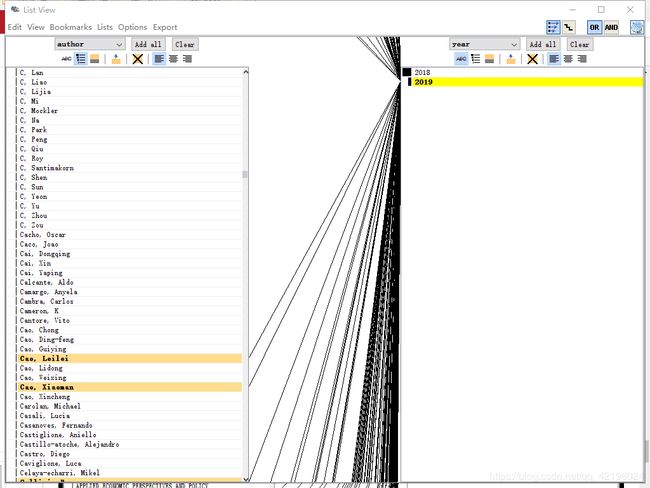Screen dimensions: 650x488
Task: Click author list scrollbar thumb
Action: point(245,174)
